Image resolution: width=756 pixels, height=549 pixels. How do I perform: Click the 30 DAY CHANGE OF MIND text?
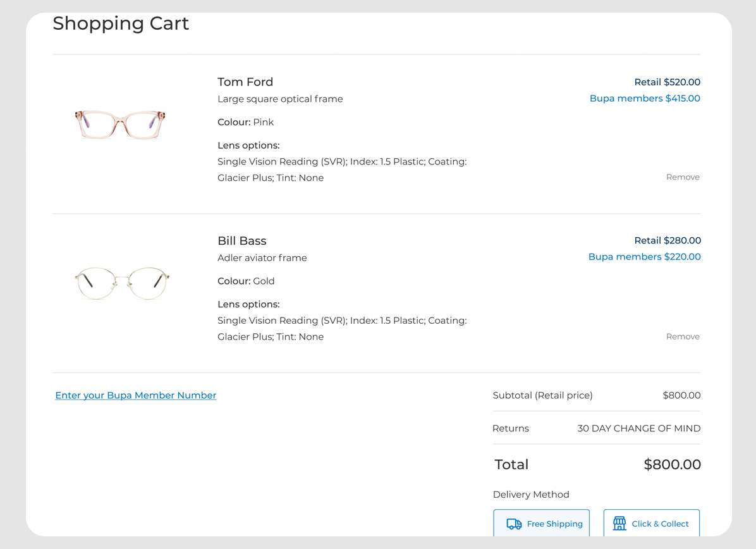tap(639, 428)
